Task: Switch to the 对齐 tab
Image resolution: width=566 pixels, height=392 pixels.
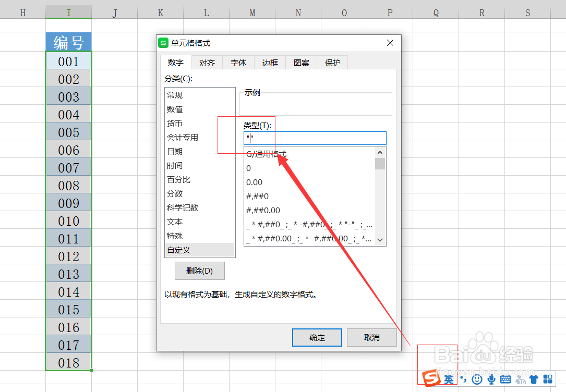Action: pyautogui.click(x=207, y=62)
